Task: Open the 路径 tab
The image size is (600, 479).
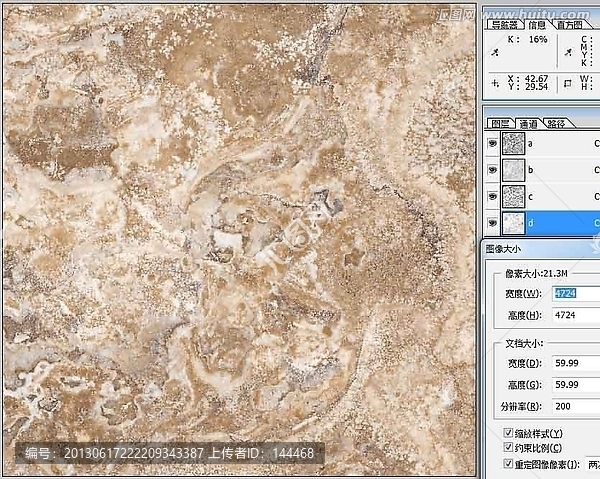Action: 557,124
